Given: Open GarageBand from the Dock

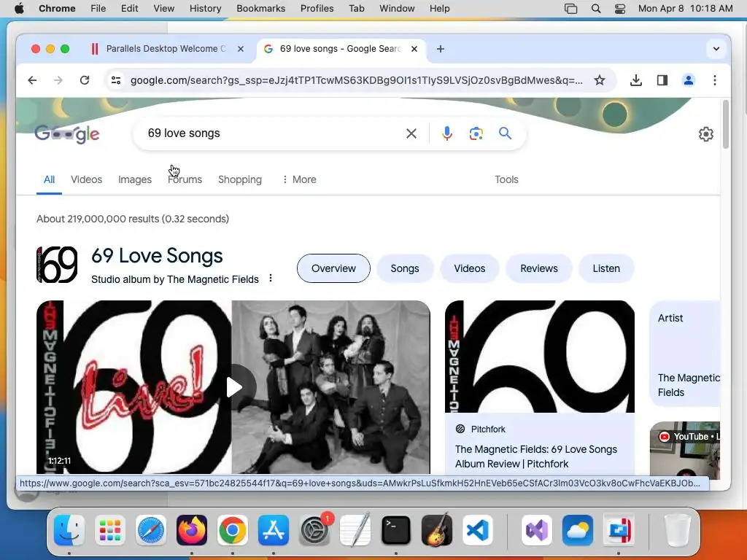Looking at the screenshot, I should point(437,530).
